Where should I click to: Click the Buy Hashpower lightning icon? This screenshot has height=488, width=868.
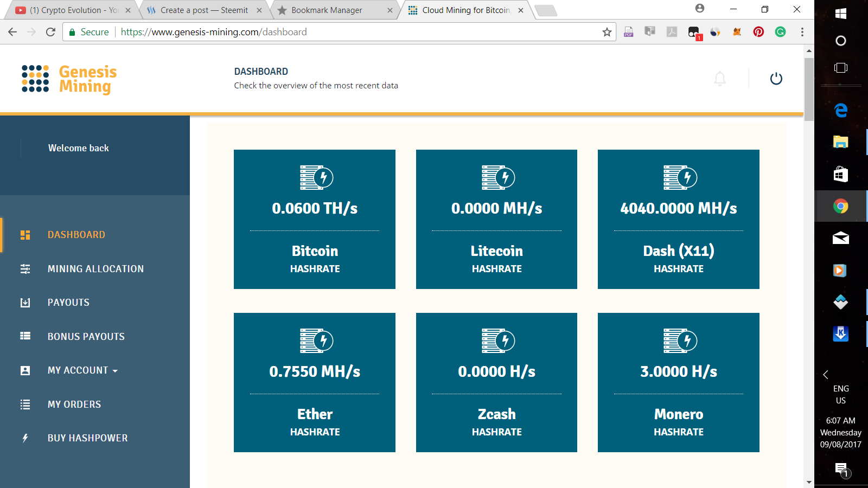pos(25,438)
